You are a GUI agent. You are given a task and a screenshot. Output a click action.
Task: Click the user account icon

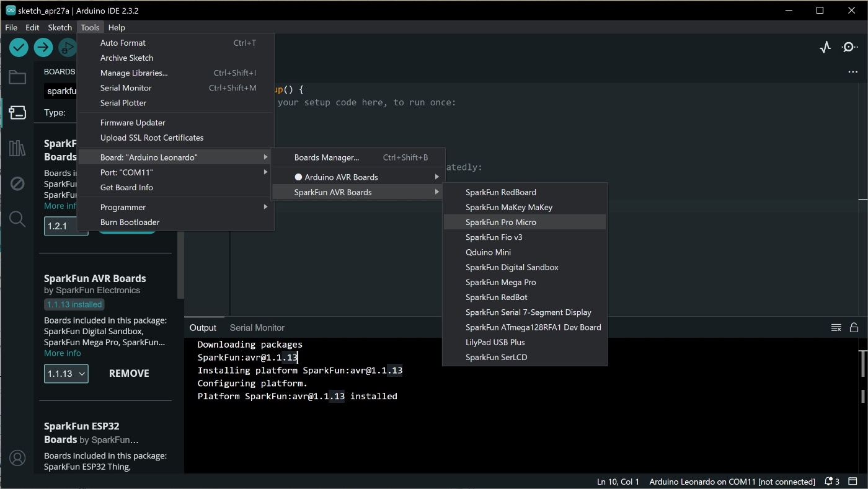point(17,458)
